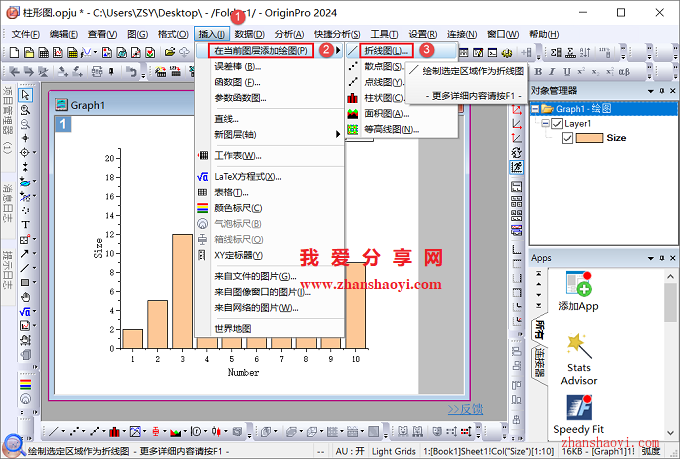This screenshot has width=680, height=459.
Task: Select the Arrow drawing tool
Action: (x=25, y=253)
